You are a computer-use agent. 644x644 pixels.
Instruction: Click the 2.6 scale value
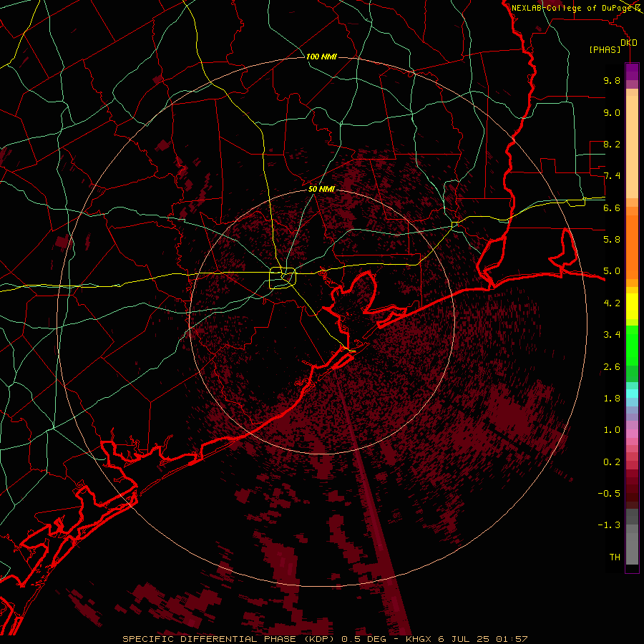pyautogui.click(x=612, y=367)
